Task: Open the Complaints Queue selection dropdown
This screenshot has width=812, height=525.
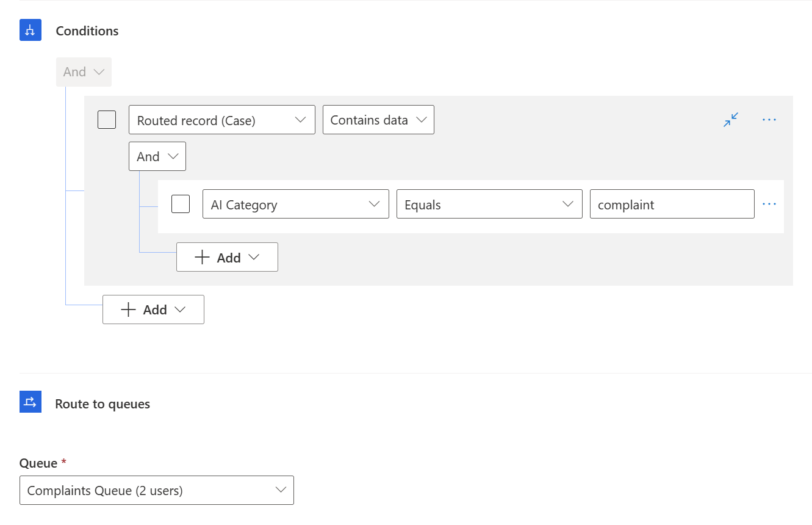Action: [156, 490]
